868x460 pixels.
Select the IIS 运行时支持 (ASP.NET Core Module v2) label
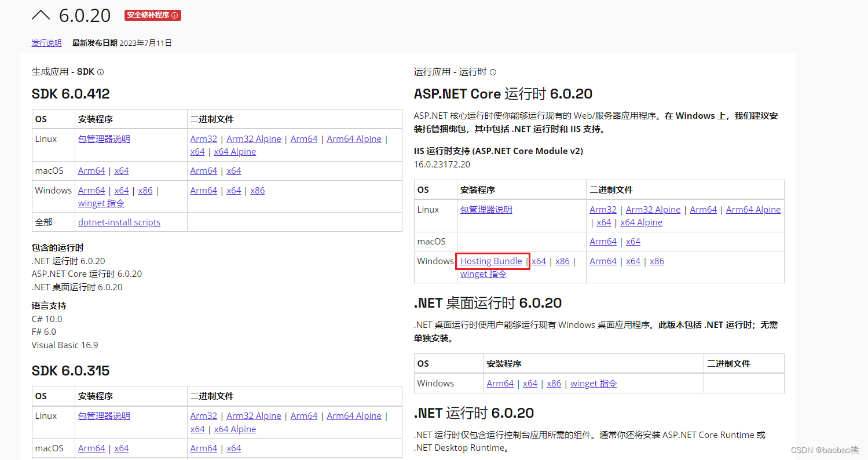point(499,151)
